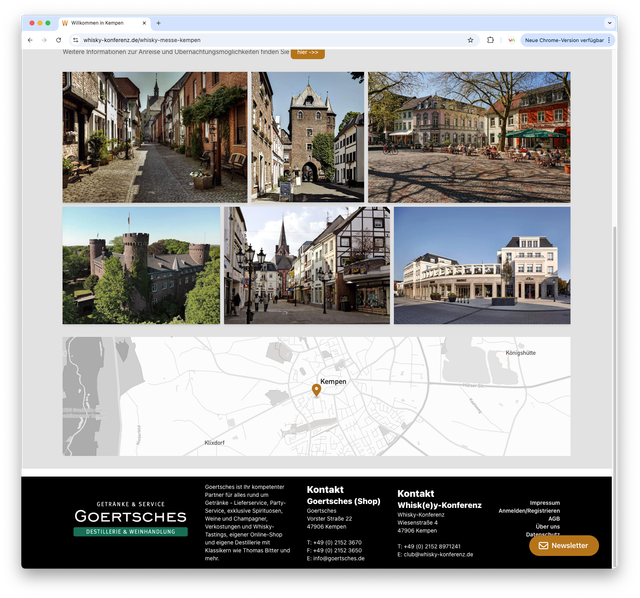Open the Chrome three-dot menu
640x598 pixels.
pyautogui.click(x=609, y=40)
